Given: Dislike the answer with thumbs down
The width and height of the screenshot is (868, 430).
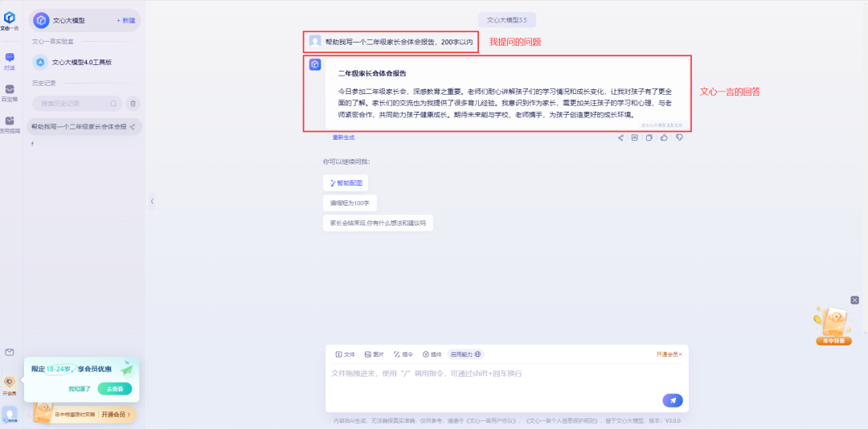Looking at the screenshot, I should click(679, 137).
